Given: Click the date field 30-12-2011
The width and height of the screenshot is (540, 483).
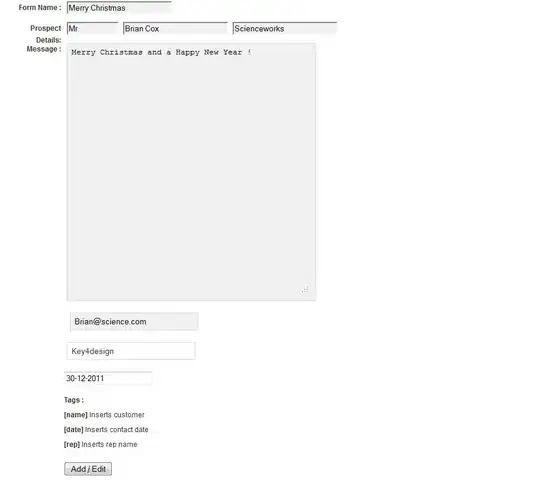Looking at the screenshot, I should click(x=108, y=378).
